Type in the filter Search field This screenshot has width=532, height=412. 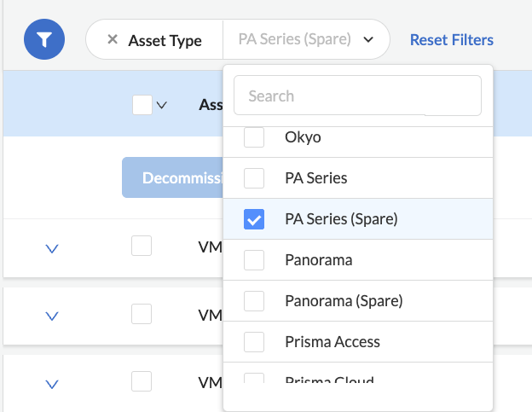pos(357,96)
